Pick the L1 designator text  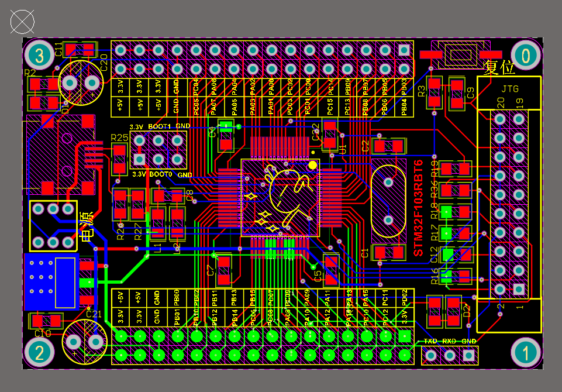click(158, 248)
